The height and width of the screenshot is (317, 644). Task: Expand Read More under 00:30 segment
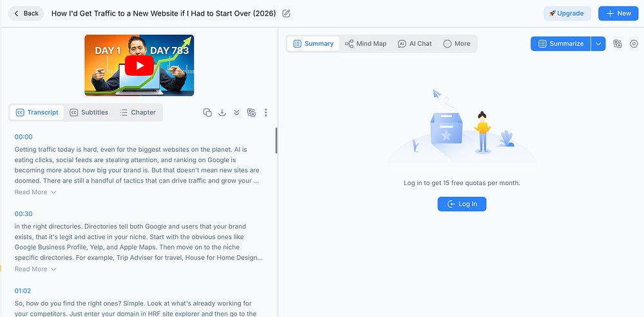tap(35, 269)
